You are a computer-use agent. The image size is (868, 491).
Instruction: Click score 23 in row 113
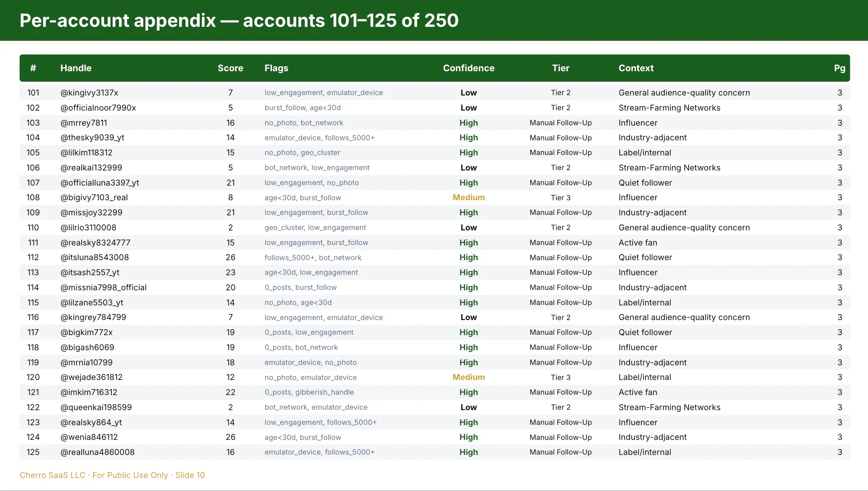tap(230, 272)
